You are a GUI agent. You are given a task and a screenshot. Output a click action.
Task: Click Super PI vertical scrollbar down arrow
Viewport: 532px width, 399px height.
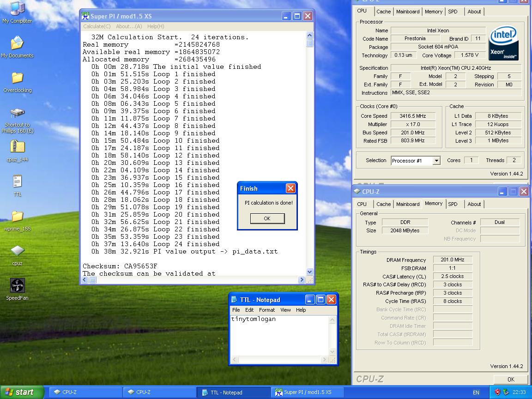point(309,272)
